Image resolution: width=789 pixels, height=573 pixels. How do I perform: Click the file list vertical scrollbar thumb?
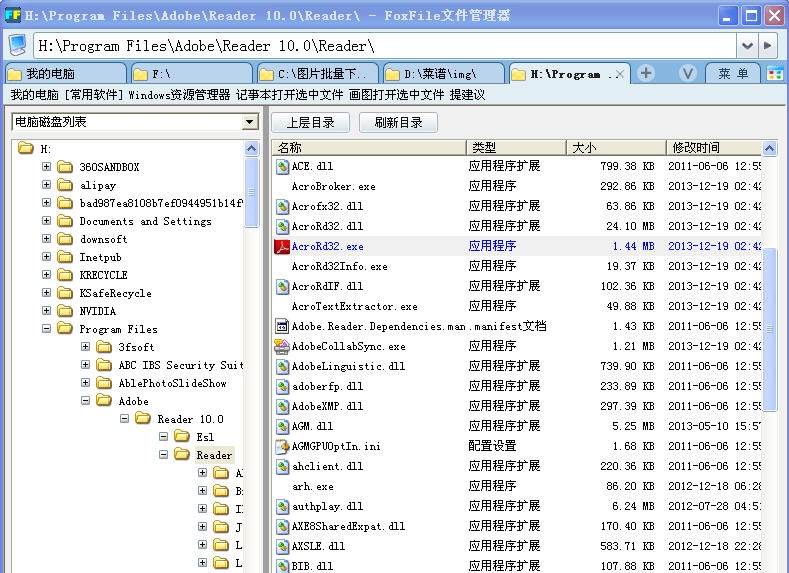coord(769,330)
